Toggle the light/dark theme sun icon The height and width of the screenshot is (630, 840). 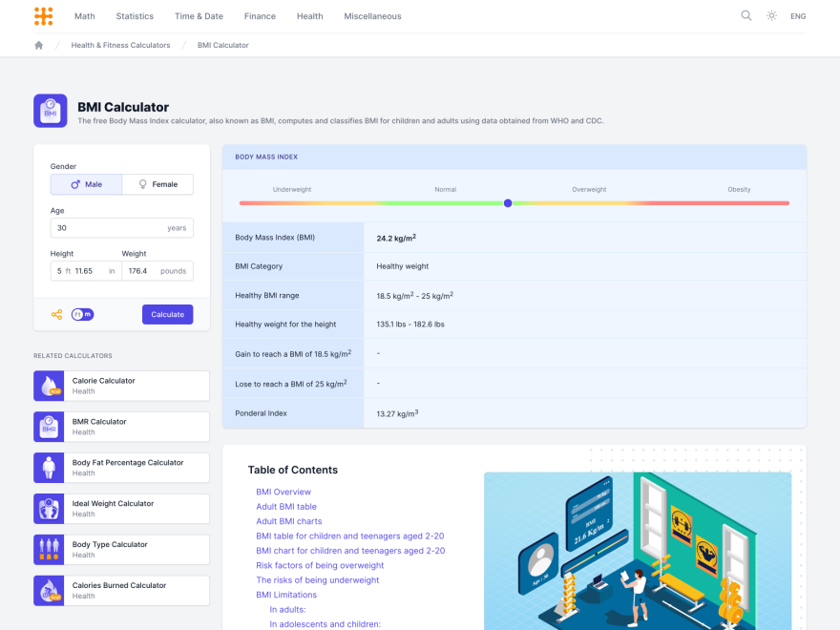(771, 15)
